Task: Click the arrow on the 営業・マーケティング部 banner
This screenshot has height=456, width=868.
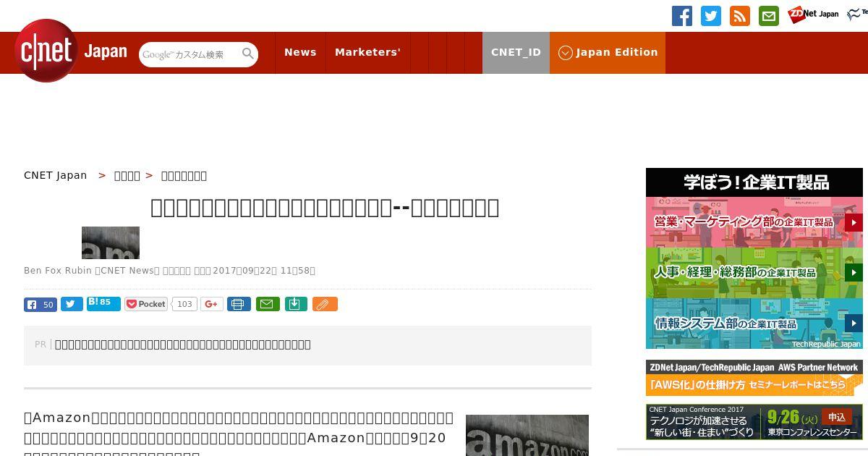Action: 854,222
